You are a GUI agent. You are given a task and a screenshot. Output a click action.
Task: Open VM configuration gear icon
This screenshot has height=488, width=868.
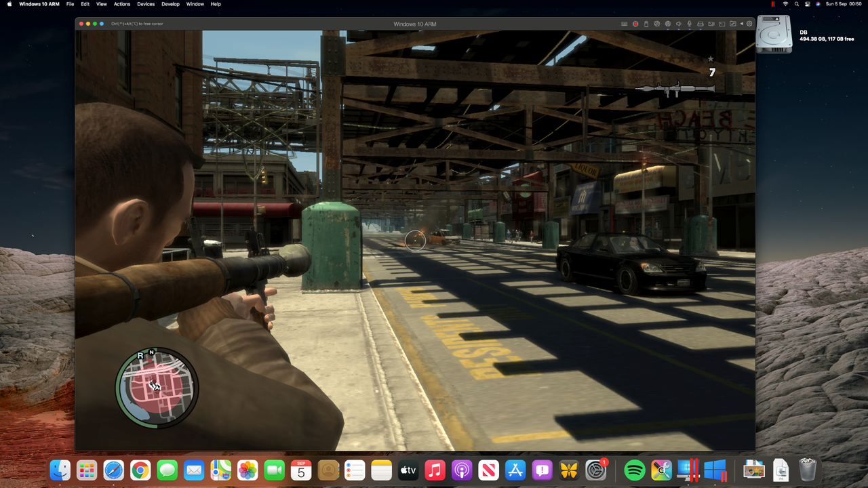[x=749, y=24]
